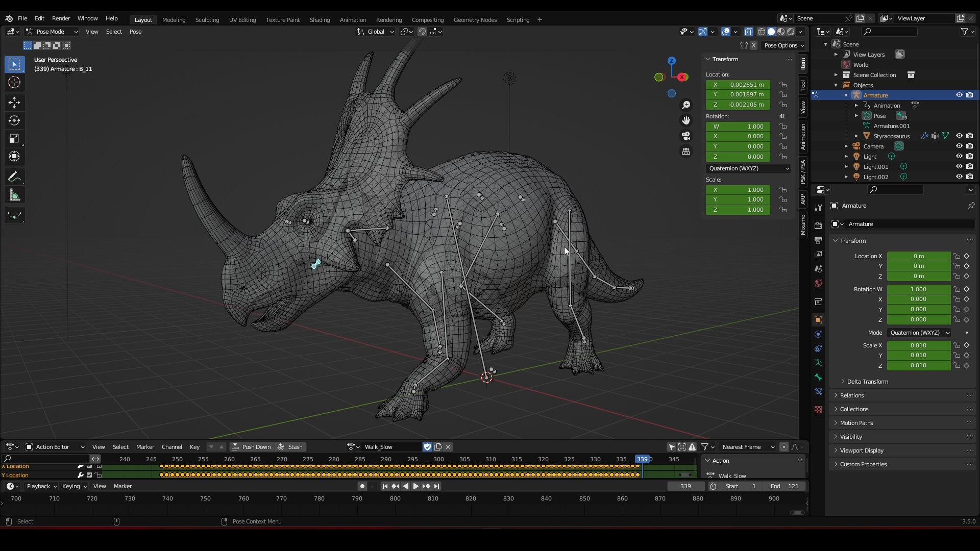
Task: Open the Object properties tab icon
Action: [818, 320]
